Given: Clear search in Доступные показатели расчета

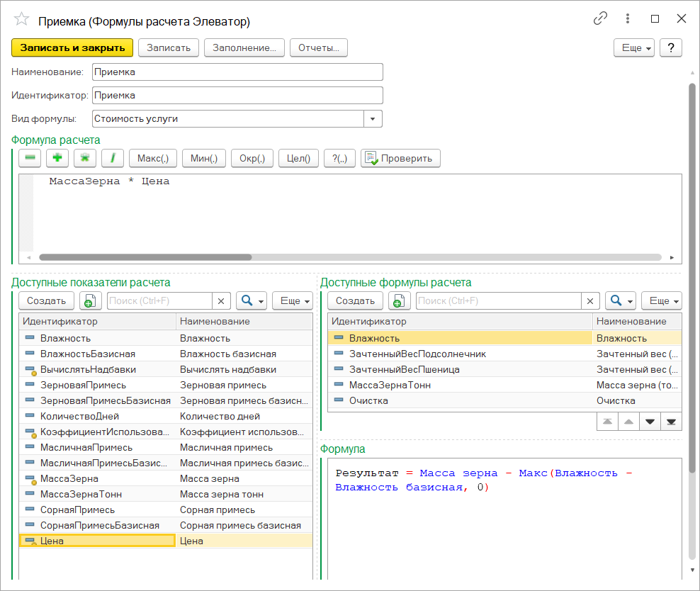Looking at the screenshot, I should 221,301.
